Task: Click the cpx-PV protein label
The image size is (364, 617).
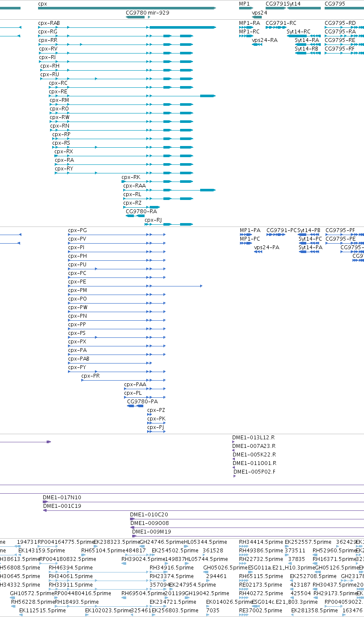Action: click(77, 239)
